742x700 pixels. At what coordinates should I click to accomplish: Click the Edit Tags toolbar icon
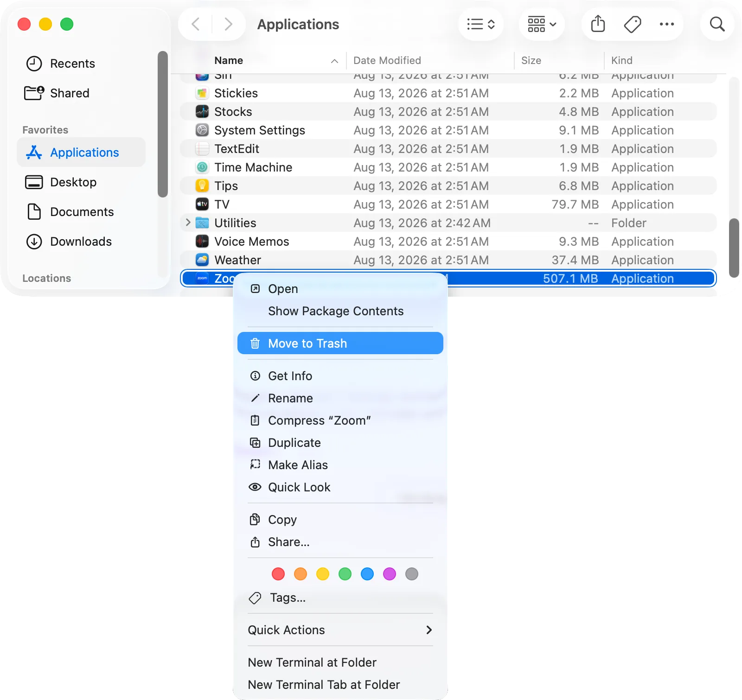coord(633,24)
